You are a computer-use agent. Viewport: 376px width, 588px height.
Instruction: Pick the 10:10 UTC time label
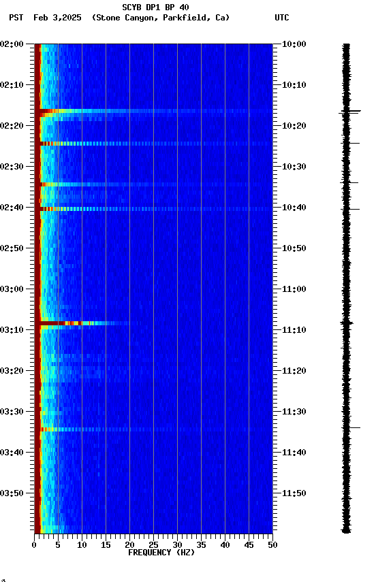(294, 85)
